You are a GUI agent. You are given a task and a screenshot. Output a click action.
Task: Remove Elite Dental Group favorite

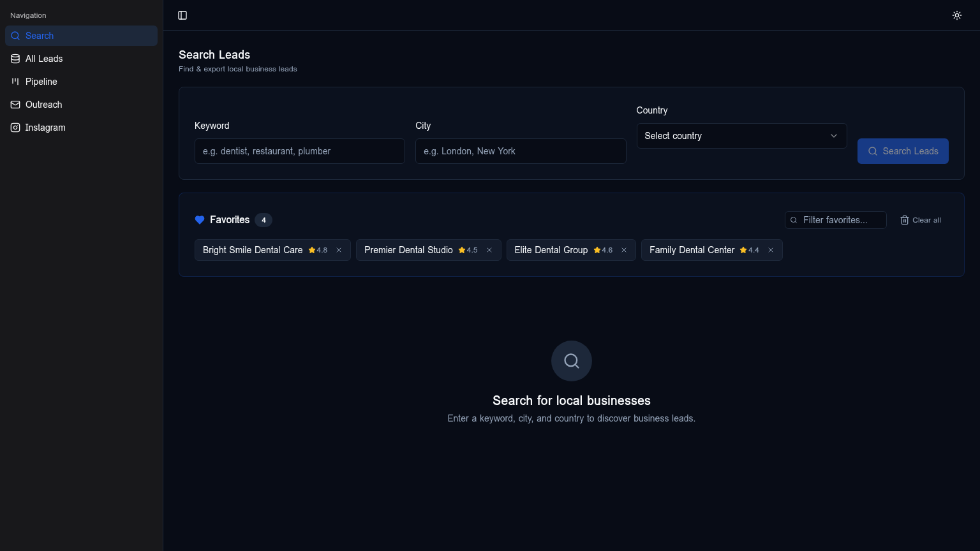click(x=624, y=250)
